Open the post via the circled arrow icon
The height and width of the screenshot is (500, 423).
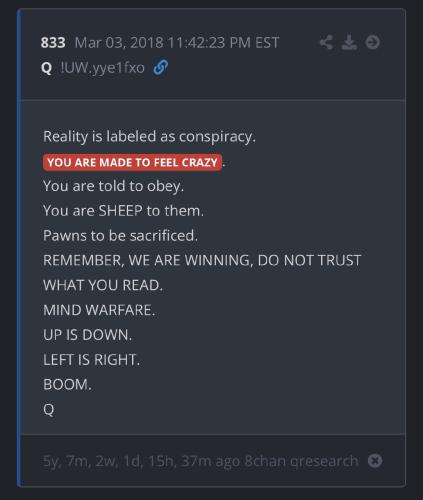coord(372,42)
